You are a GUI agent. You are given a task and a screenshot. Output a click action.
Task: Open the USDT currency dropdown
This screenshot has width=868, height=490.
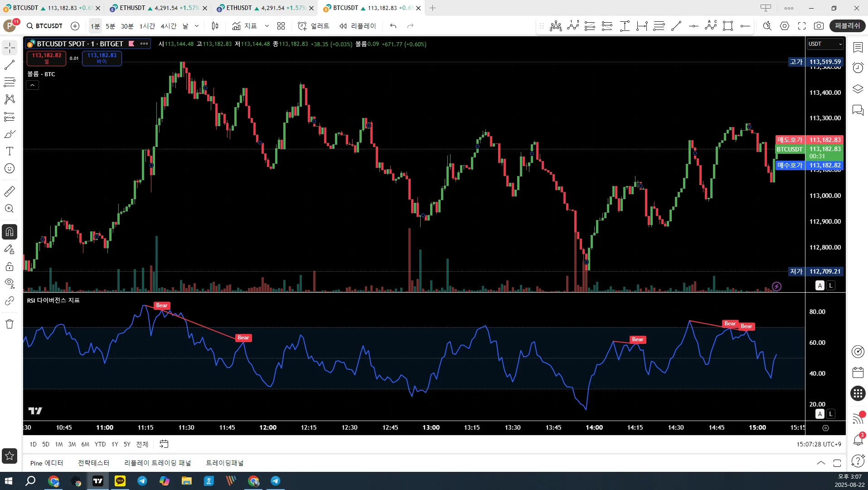825,44
